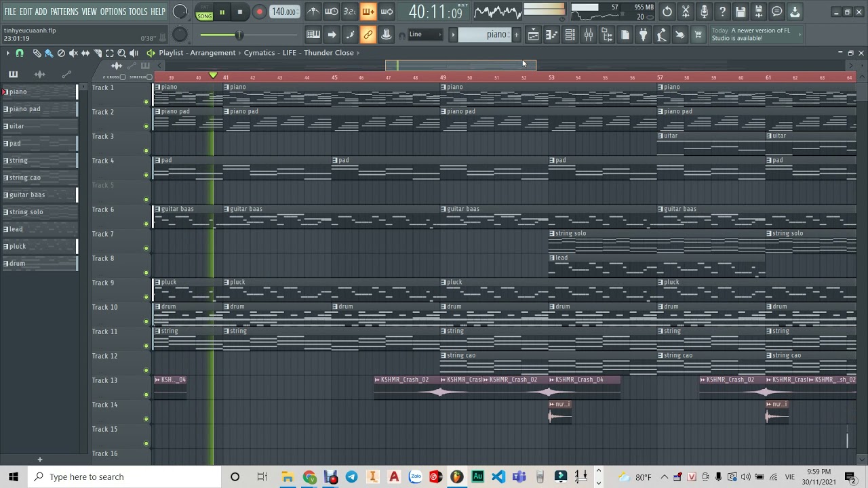Image resolution: width=868 pixels, height=488 pixels.
Task: Open the Channel rack icon
Action: coord(570,35)
